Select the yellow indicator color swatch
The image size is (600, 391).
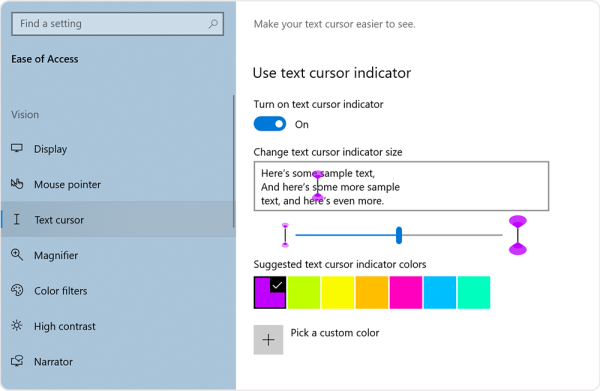coord(338,292)
